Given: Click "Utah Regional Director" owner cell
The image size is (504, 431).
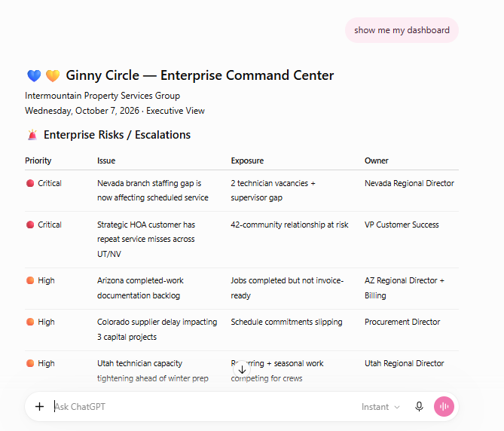Looking at the screenshot, I should (x=405, y=363).
